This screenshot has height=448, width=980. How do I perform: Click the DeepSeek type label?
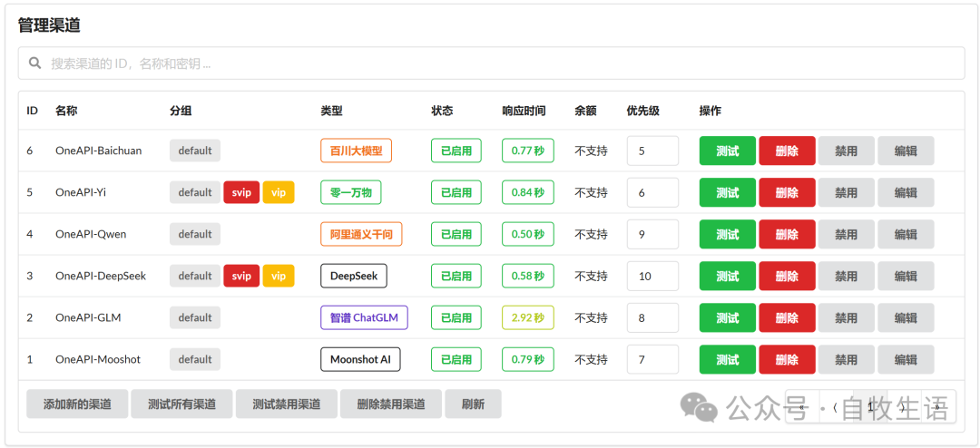coord(354,276)
